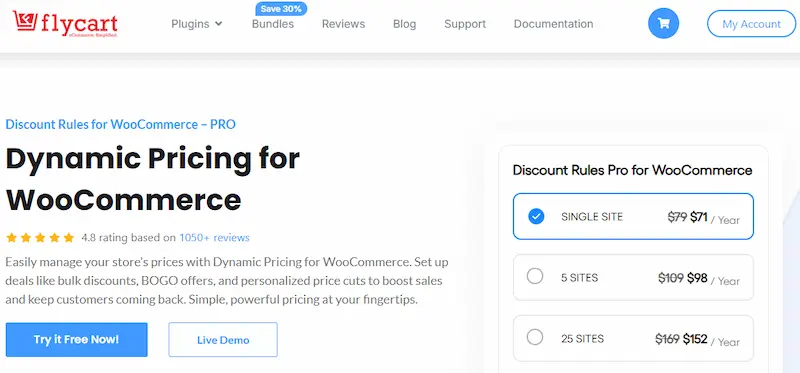Open the Blog menu item
This screenshot has height=373, width=800.
(x=405, y=24)
